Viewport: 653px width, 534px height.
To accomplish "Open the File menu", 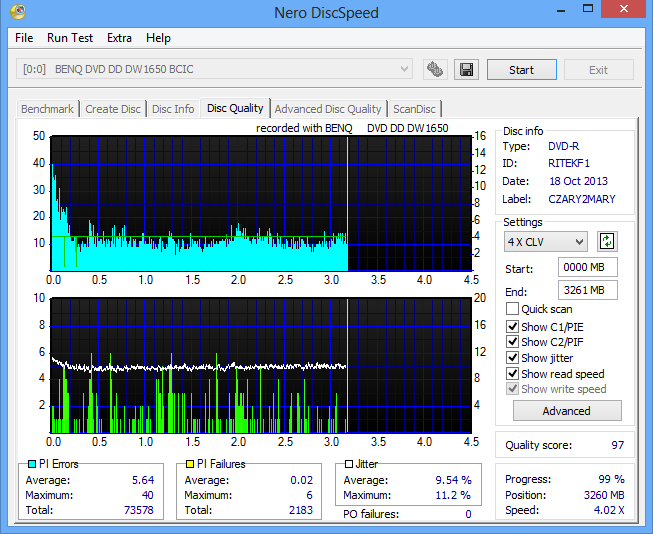I will click(24, 38).
